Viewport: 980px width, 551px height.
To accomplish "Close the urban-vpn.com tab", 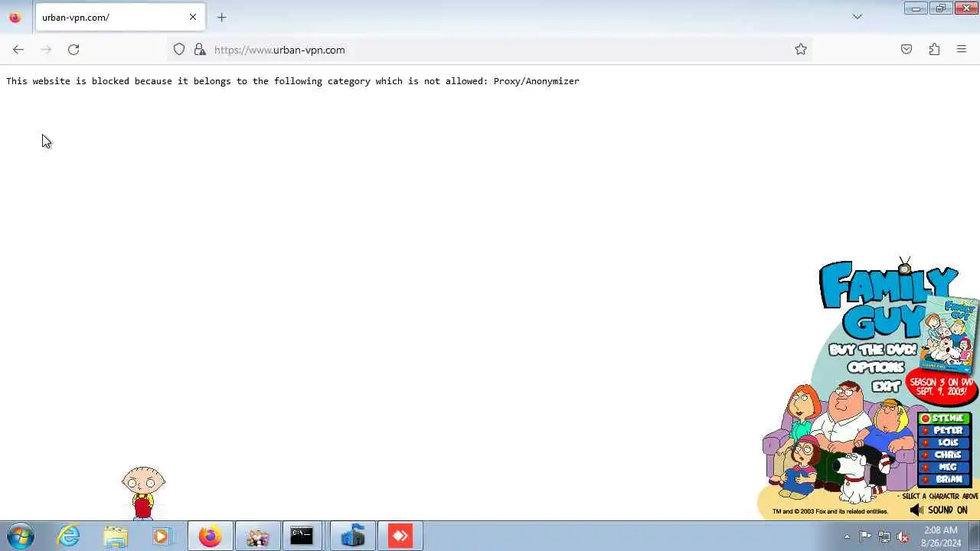I will click(193, 17).
